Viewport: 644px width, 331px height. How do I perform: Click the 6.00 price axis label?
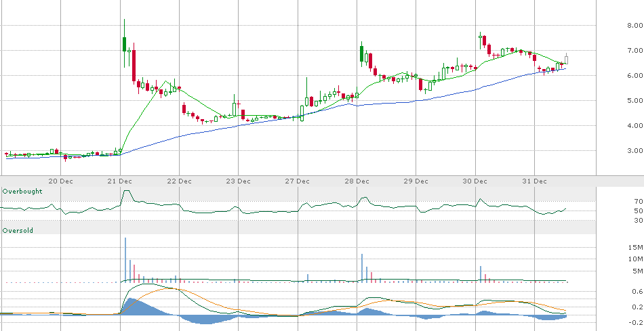coord(635,75)
